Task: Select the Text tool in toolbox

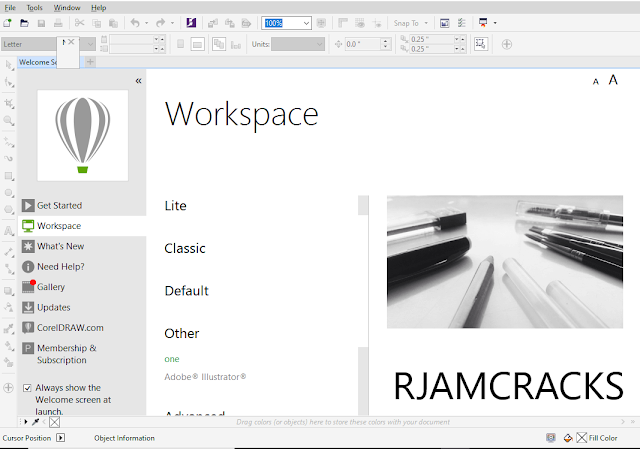Action: [9, 231]
